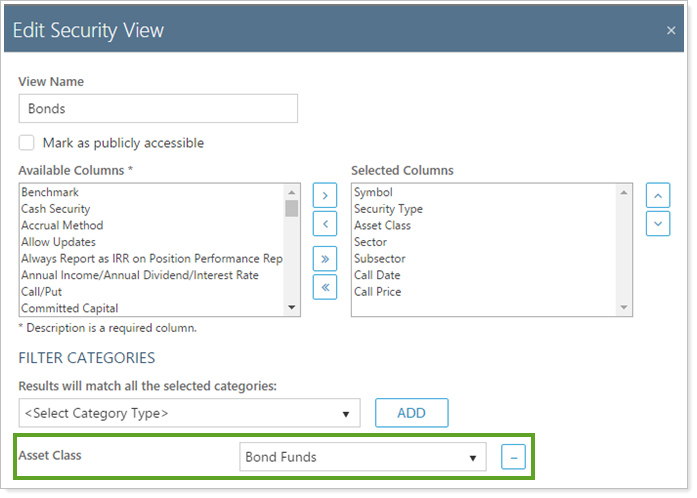
Task: Close the Edit Security View dialog
Action: pyautogui.click(x=671, y=31)
